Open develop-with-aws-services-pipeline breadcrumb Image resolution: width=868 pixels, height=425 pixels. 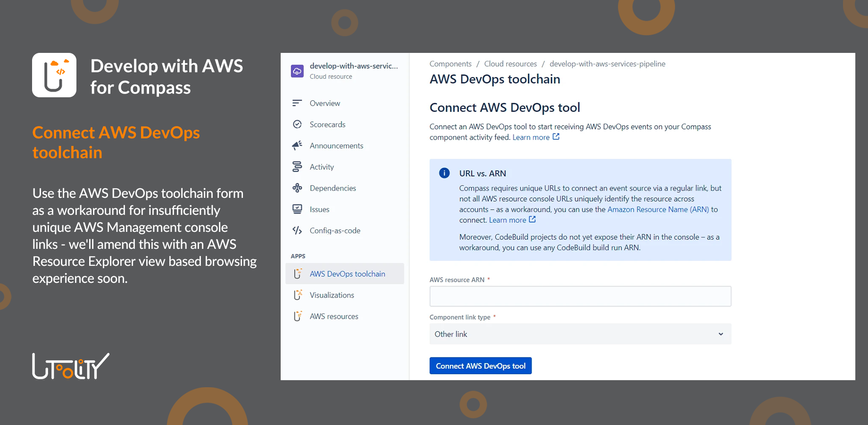[608, 64]
